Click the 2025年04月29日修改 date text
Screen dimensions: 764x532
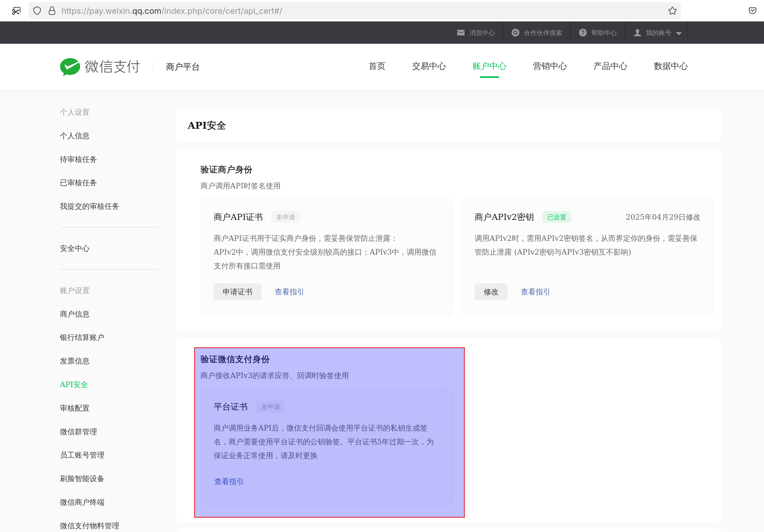tap(663, 217)
